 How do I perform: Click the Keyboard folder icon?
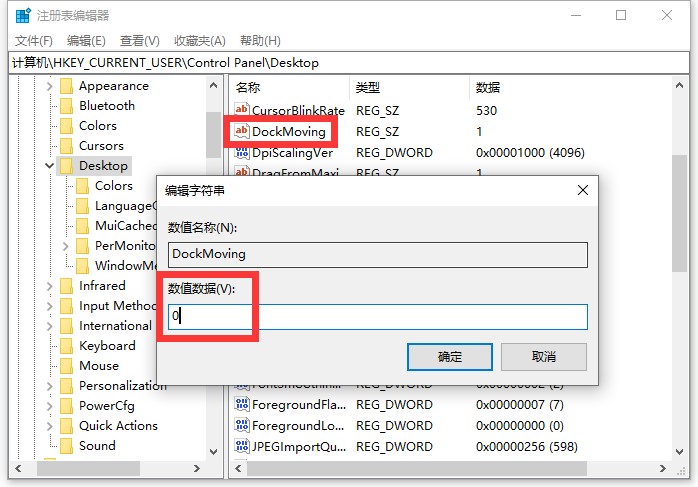[x=66, y=346]
